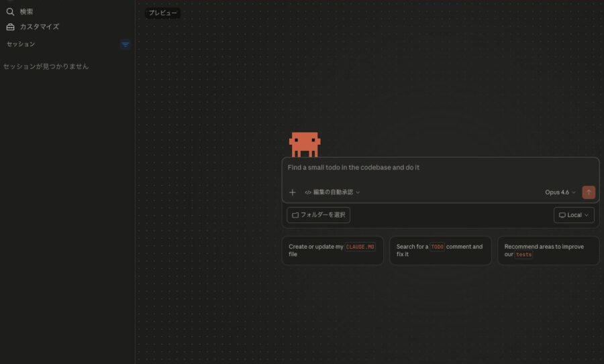The height and width of the screenshot is (364, 604).
Task: Click the カスタマイズ toolbox icon
Action: coord(10,27)
